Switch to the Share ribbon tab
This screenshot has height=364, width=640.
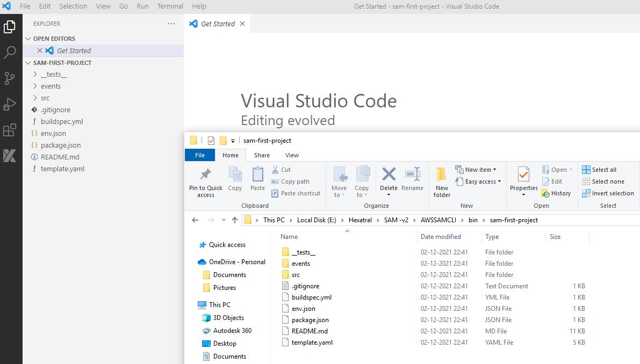(262, 155)
